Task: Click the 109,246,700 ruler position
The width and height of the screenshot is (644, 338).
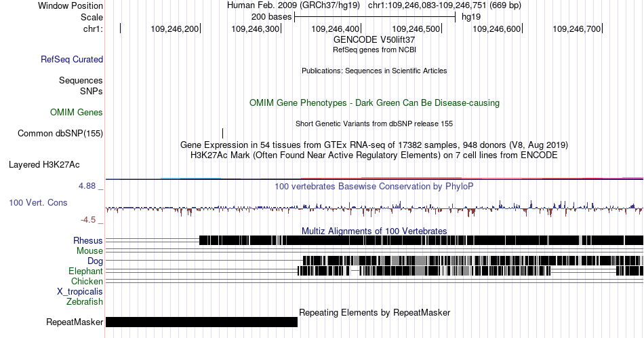Action: coord(577,29)
